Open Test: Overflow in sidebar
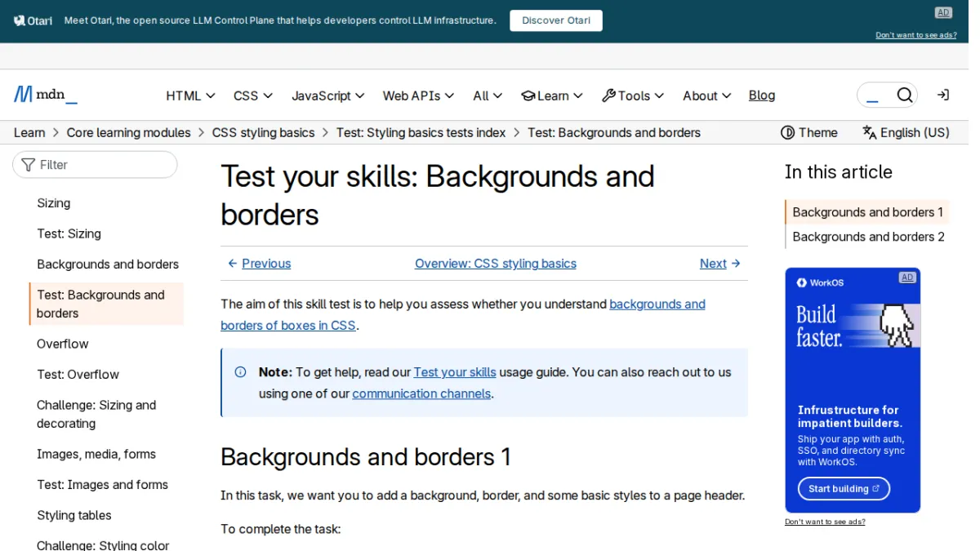This screenshot has height=551, width=980. (78, 375)
